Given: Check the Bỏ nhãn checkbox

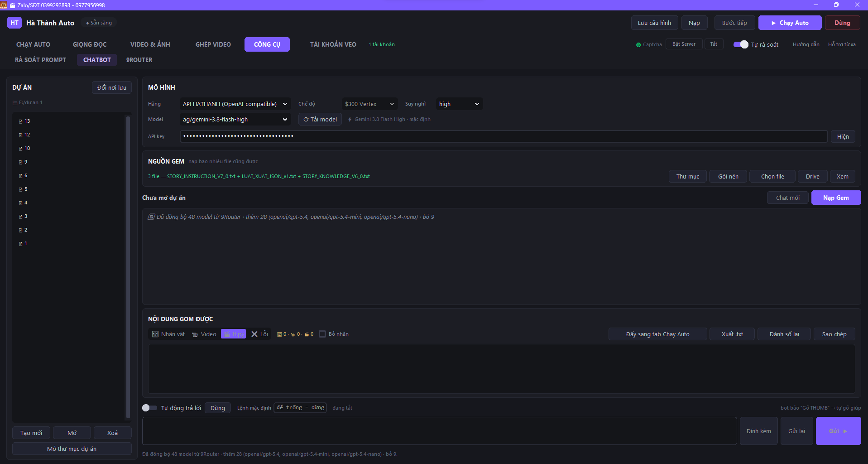Looking at the screenshot, I should coord(322,334).
